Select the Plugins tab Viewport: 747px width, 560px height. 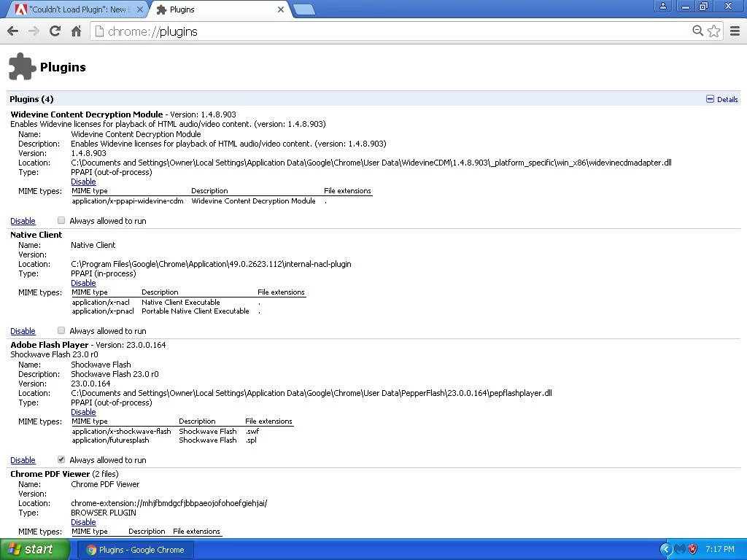point(219,9)
